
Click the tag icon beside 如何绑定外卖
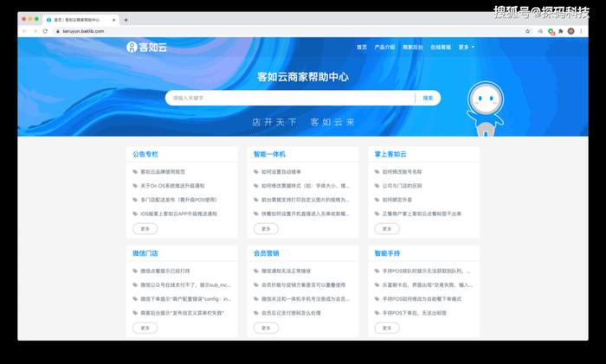click(377, 200)
